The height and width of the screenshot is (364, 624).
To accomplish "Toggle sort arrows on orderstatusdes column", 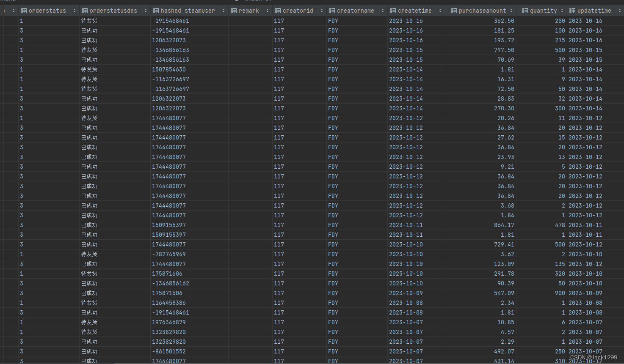I will (146, 11).
